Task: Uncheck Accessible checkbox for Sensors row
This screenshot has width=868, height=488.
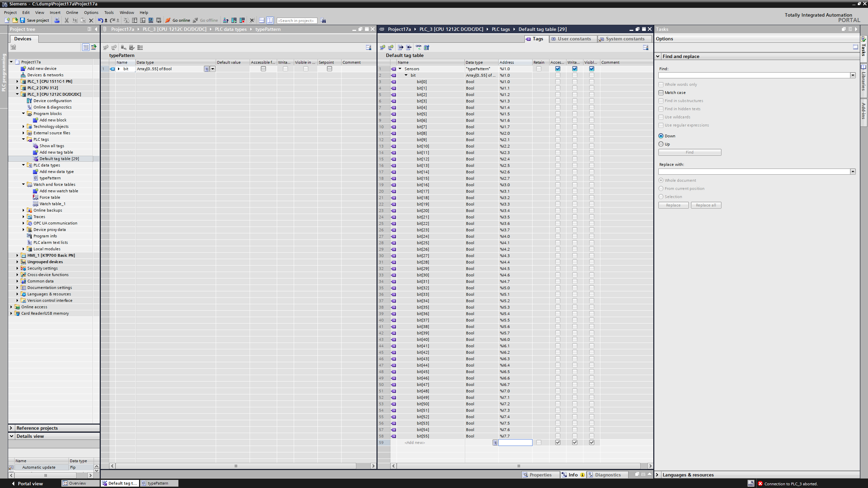Action: click(558, 69)
